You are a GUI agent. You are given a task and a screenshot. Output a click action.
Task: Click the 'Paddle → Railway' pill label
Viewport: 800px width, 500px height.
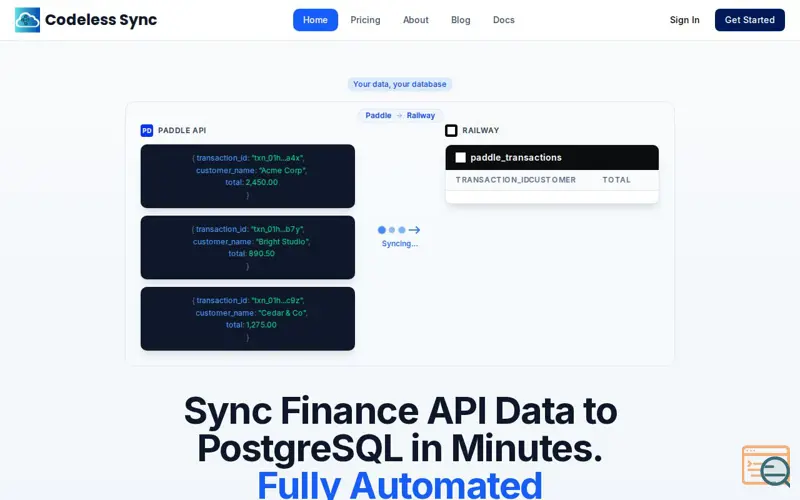coord(400,115)
